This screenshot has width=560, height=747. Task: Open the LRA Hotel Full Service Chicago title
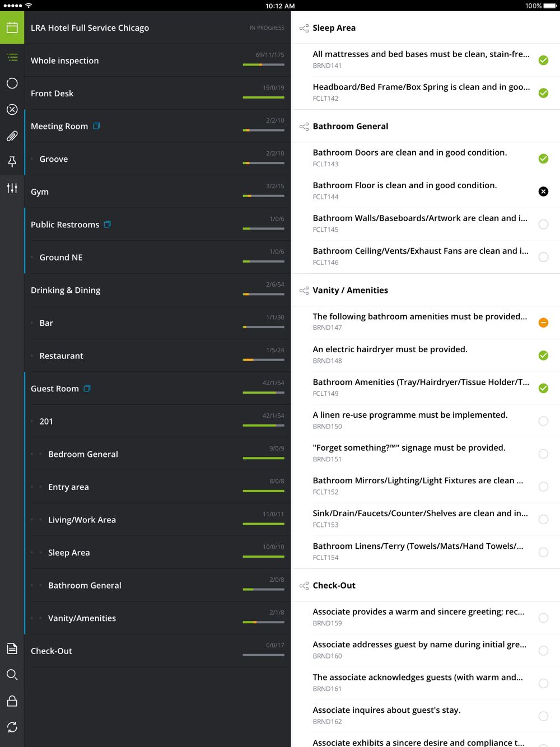(90, 28)
